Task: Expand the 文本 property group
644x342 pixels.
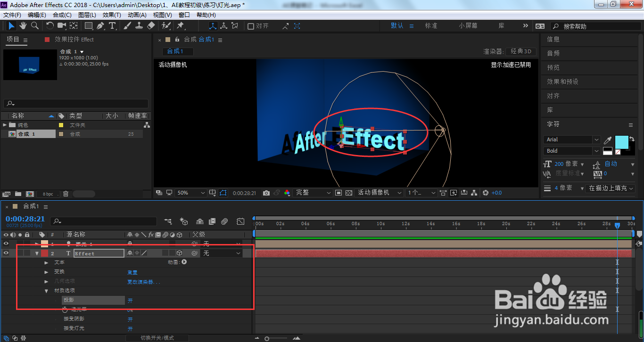Action: point(46,262)
